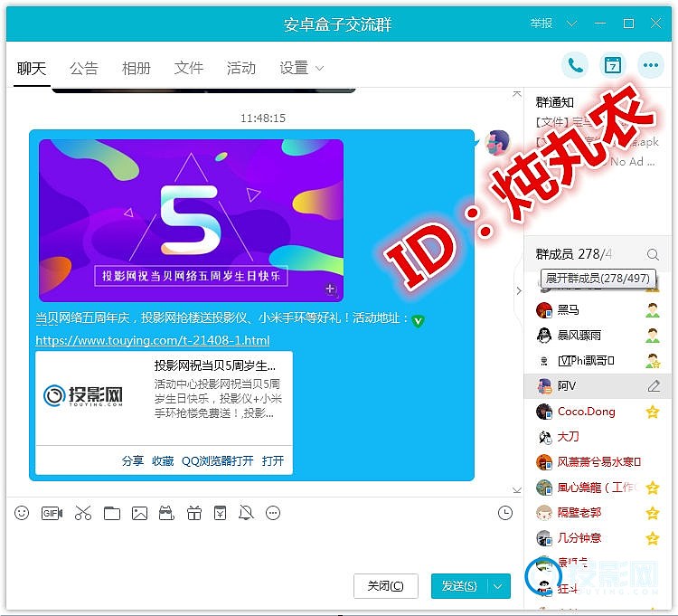Select member 几分钟意
678x616 pixels.
tap(598, 538)
